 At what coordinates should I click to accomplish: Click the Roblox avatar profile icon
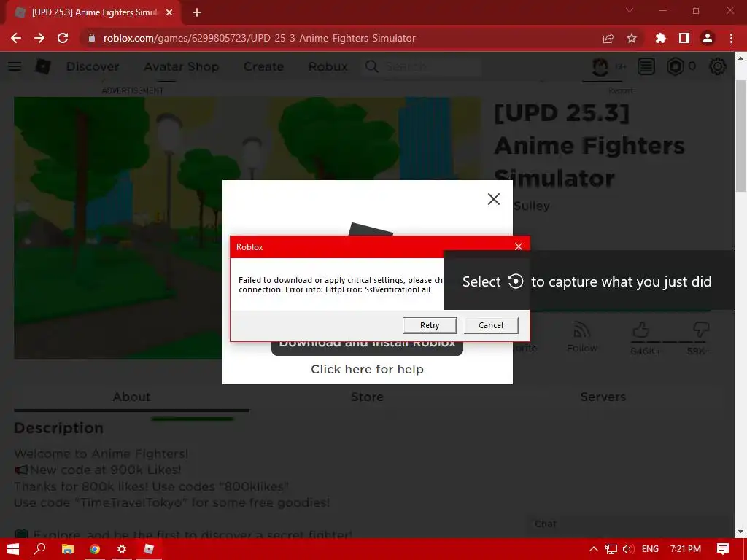pos(600,66)
